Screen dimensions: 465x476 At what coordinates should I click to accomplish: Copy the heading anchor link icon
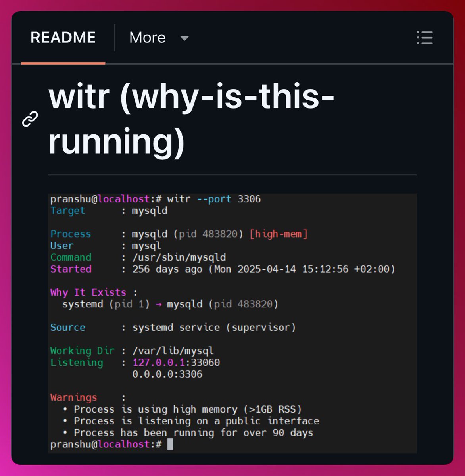pyautogui.click(x=30, y=119)
